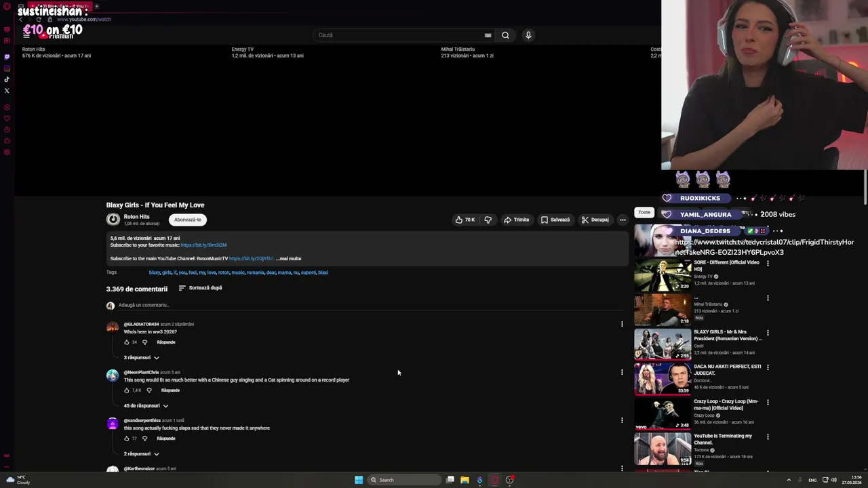The image size is (868, 488).
Task: Like the NeonPlantChris comment
Action: pyautogui.click(x=127, y=390)
